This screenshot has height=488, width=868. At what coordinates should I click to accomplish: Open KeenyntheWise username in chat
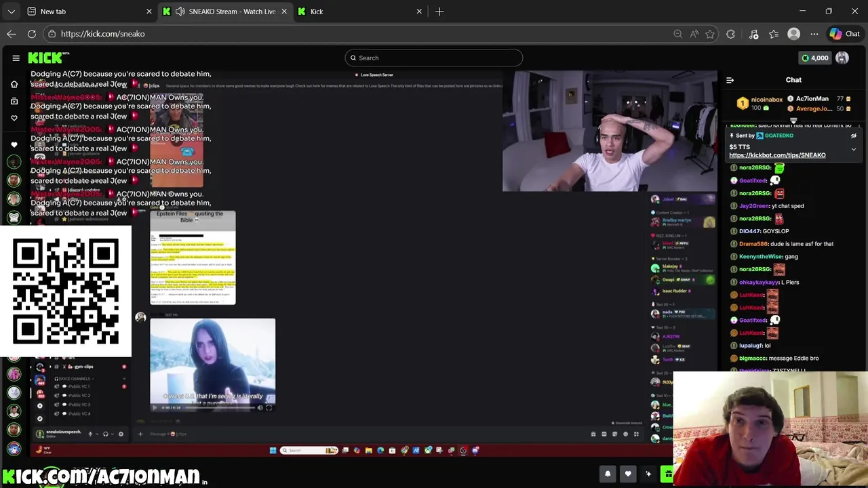761,257
